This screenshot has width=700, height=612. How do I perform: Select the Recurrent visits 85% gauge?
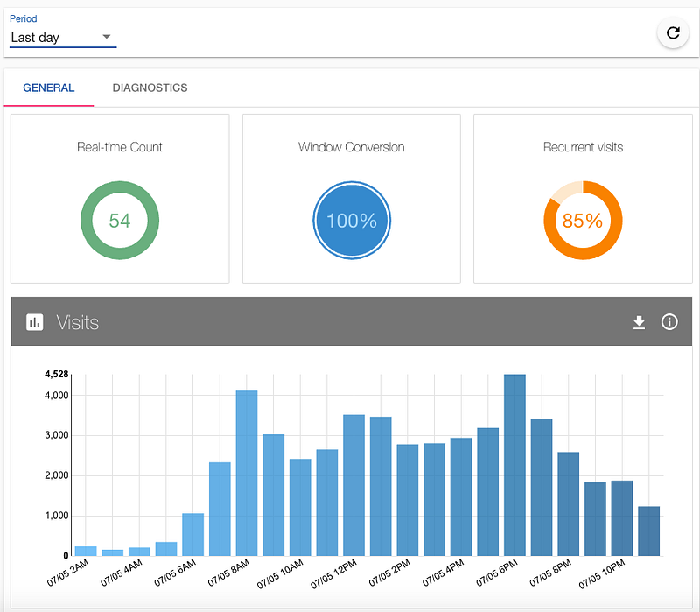coord(583,221)
